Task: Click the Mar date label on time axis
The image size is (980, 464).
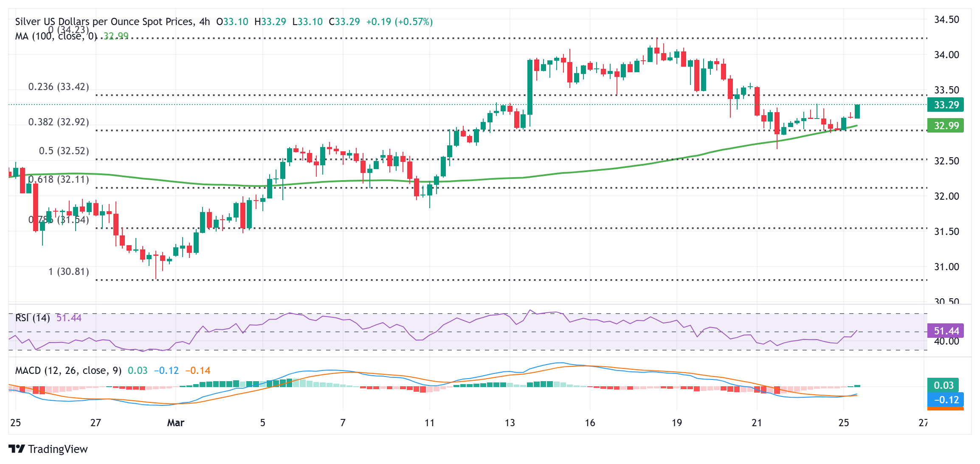Action: [175, 423]
